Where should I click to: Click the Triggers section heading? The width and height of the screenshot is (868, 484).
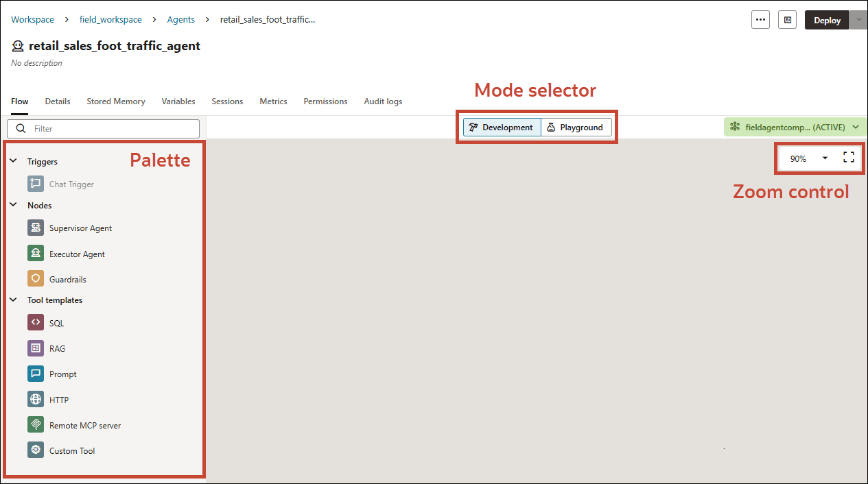(43, 162)
